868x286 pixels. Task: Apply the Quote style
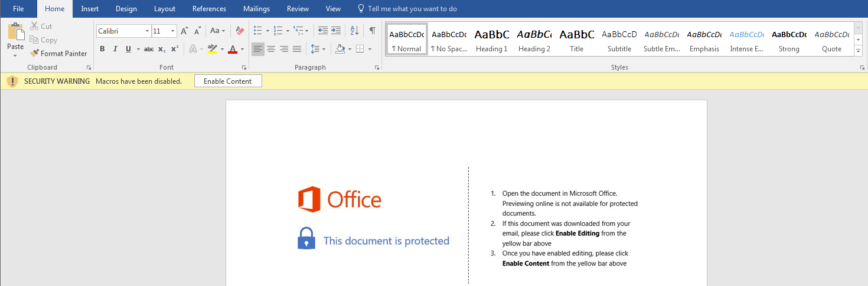[831, 40]
